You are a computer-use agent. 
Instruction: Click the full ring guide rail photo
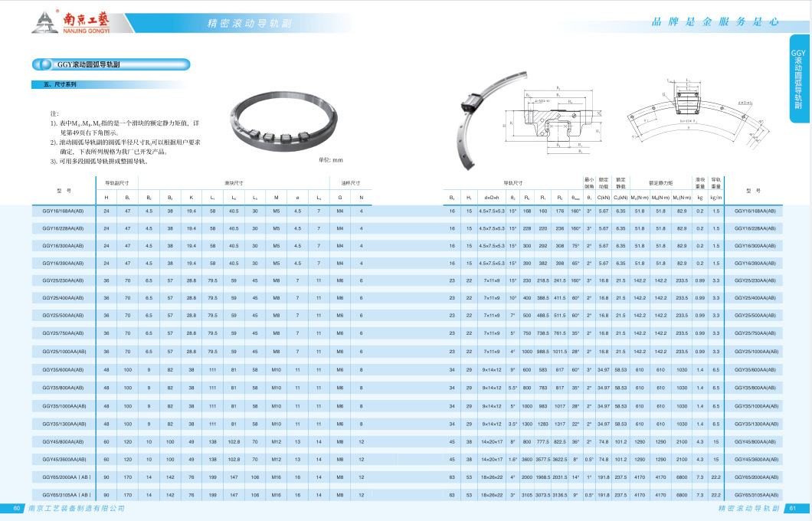283,120
